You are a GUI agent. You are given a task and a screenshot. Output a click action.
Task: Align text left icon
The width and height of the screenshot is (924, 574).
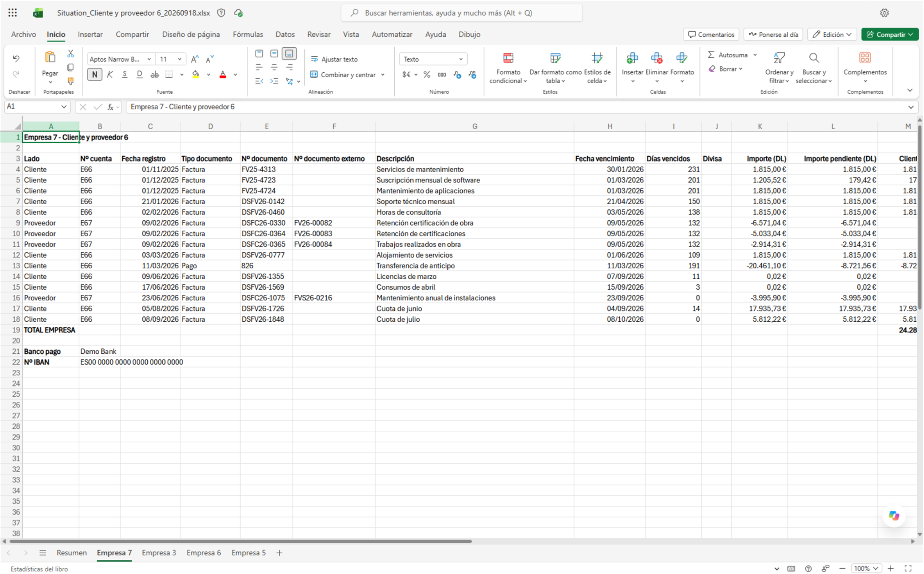(x=259, y=68)
